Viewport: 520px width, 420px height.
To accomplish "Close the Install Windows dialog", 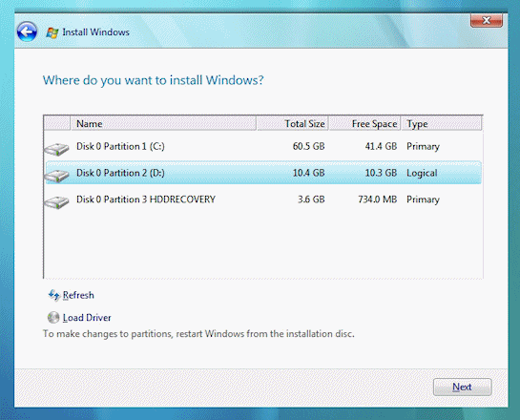I will point(487,20).
